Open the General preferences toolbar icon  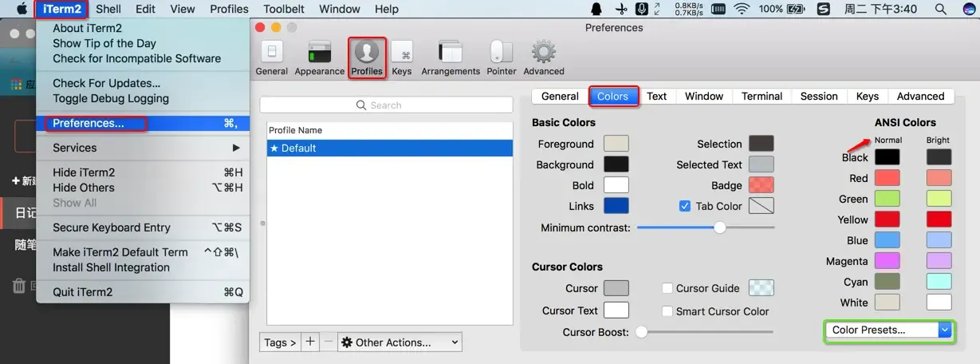click(272, 58)
